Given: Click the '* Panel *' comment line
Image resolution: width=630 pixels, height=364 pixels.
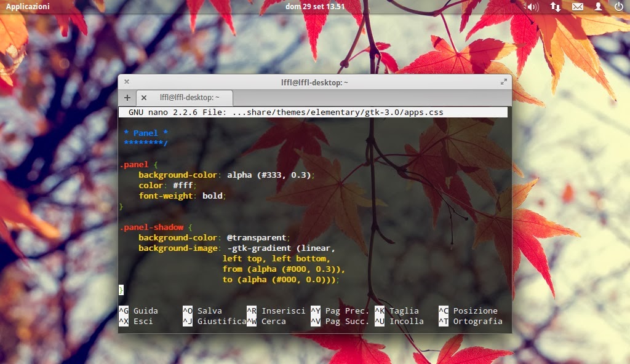Looking at the screenshot, I should 146,133.
